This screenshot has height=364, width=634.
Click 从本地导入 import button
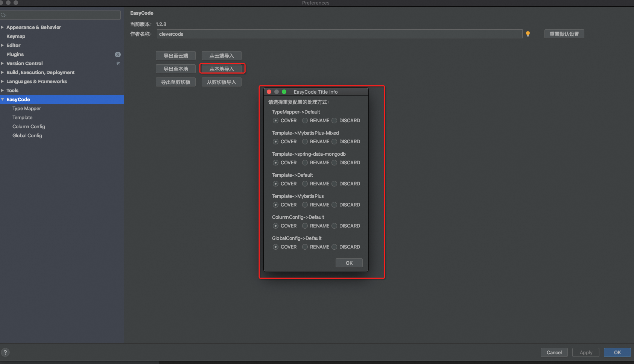(x=222, y=69)
